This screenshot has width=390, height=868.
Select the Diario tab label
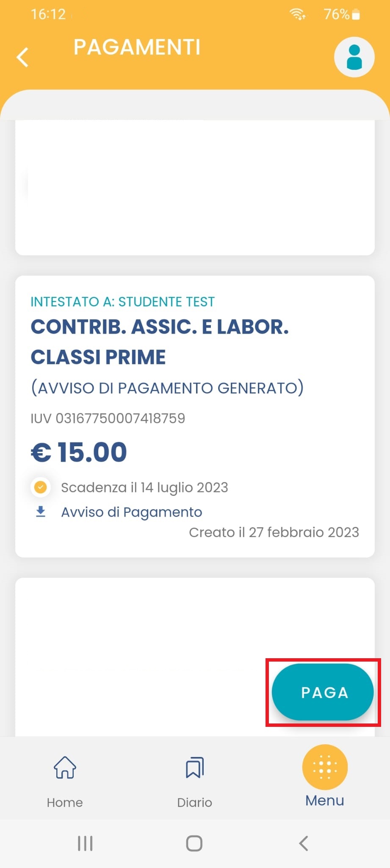pos(195,802)
